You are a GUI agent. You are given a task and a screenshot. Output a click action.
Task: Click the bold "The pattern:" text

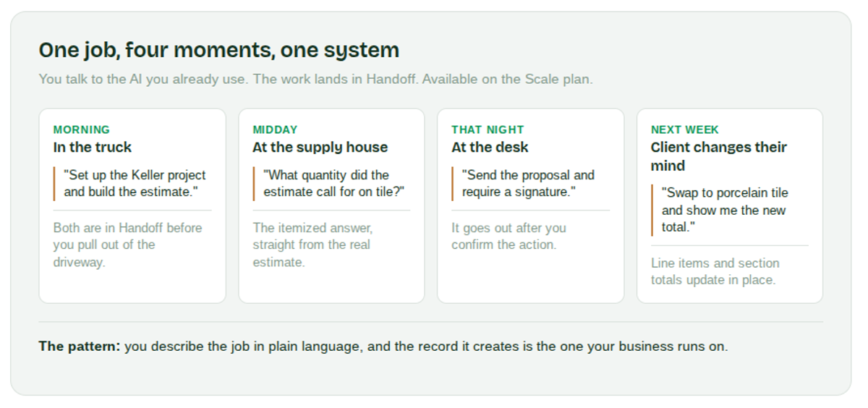(80, 347)
